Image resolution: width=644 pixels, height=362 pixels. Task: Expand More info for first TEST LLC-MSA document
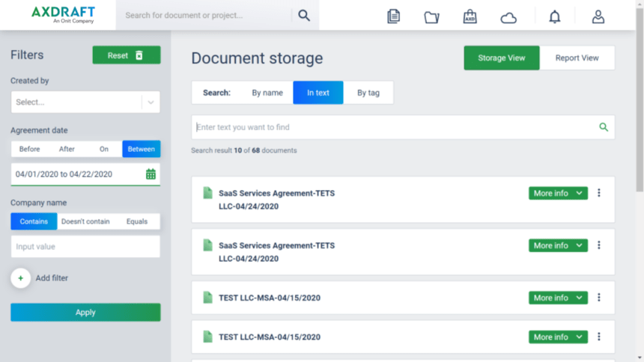tap(558, 298)
